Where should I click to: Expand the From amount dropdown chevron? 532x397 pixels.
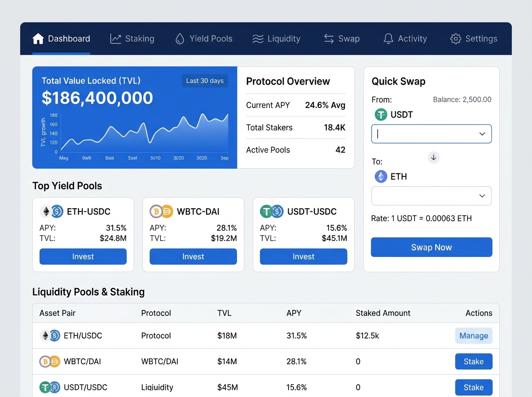click(x=482, y=134)
